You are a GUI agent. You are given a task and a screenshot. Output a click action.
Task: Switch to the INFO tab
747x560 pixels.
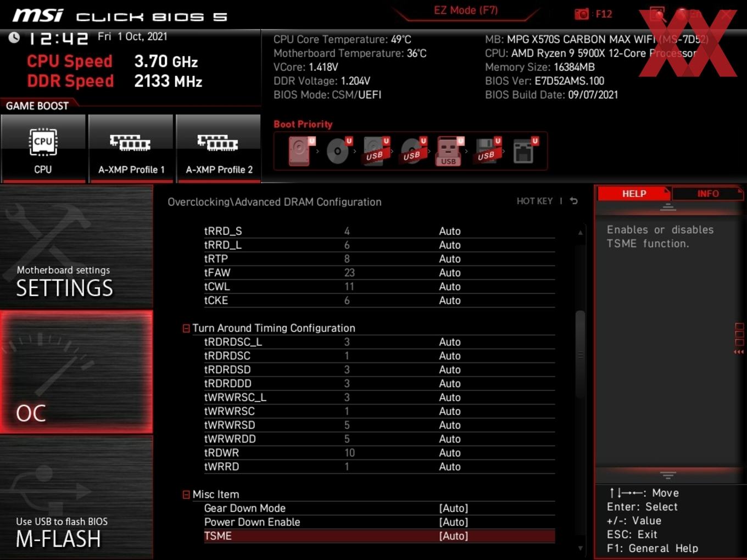pyautogui.click(x=707, y=193)
